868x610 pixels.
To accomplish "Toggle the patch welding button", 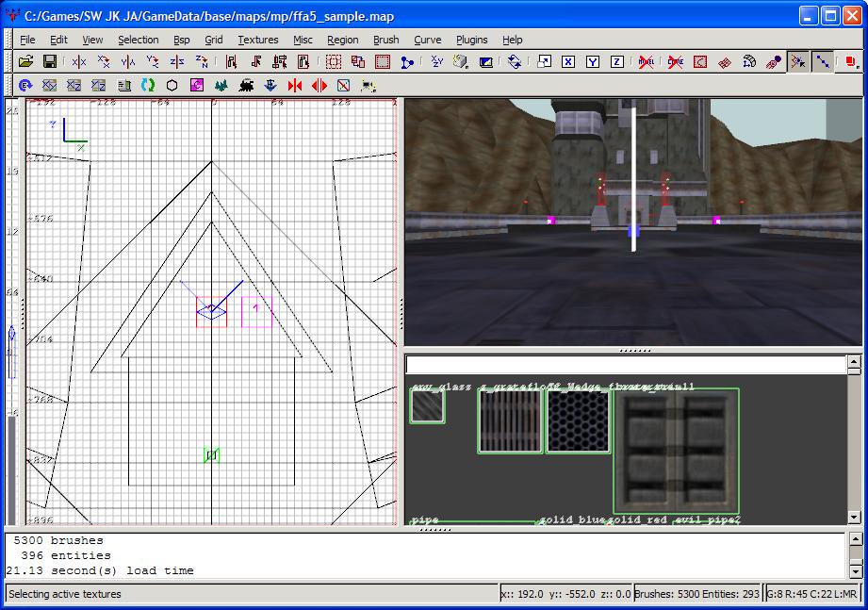I will pos(797,61).
